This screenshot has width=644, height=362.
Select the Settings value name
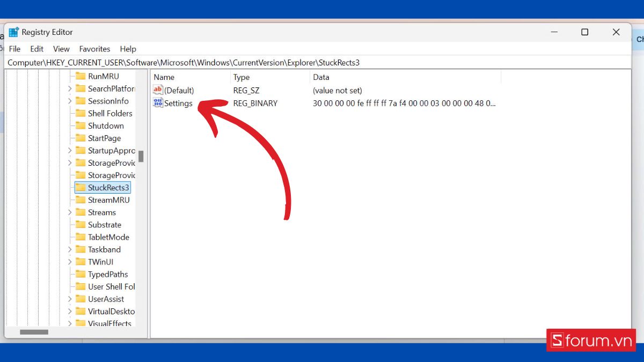coord(178,103)
